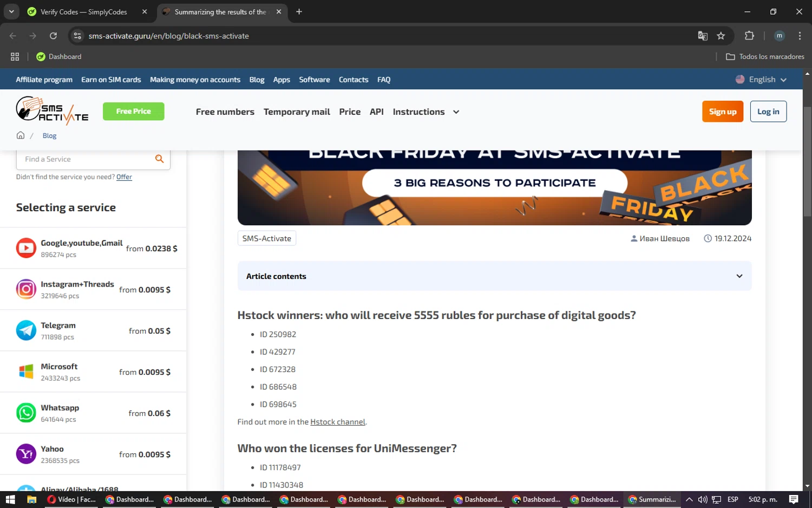
Task: Open the Chrome tab search dropdown
Action: pos(11,11)
